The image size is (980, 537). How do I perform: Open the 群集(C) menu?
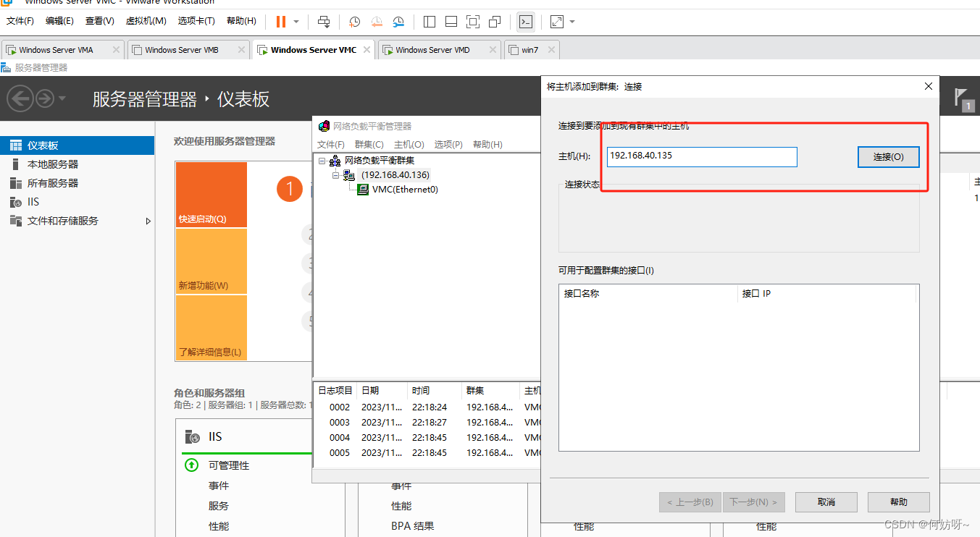tap(369, 144)
